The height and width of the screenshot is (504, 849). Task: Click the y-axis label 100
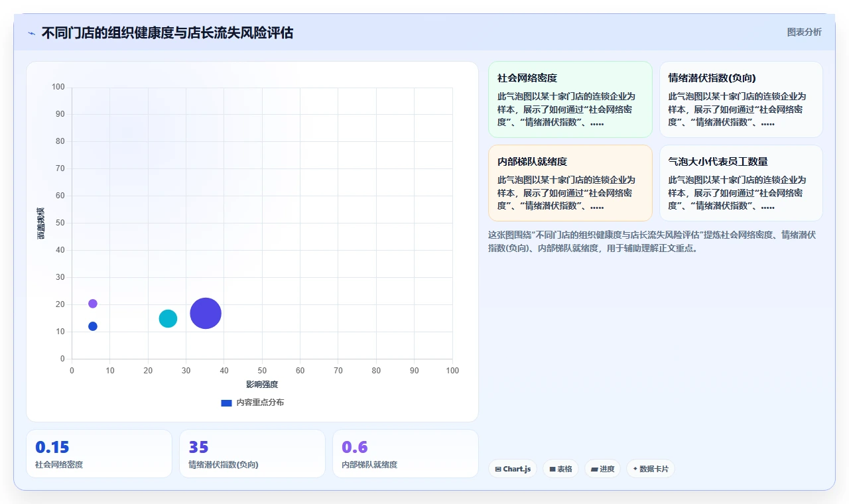coord(58,87)
